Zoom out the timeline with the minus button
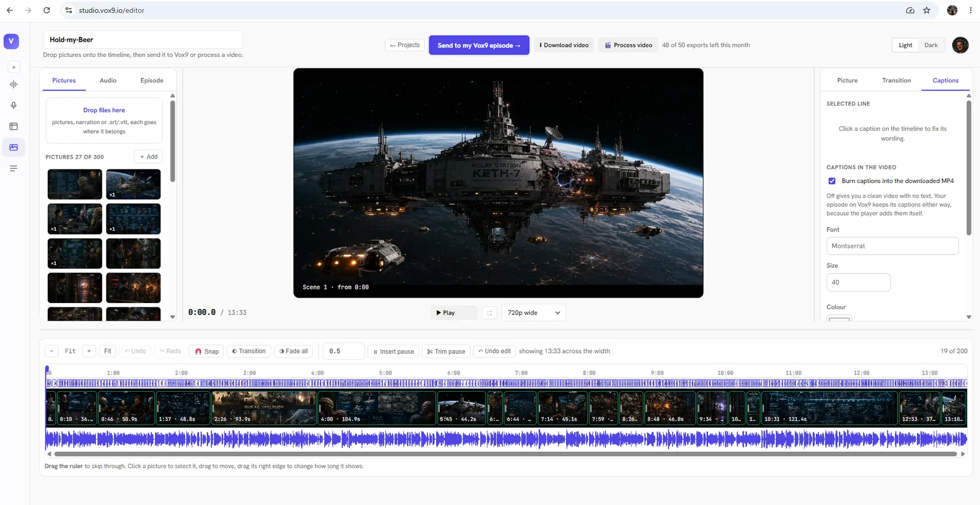980x505 pixels. tap(52, 351)
